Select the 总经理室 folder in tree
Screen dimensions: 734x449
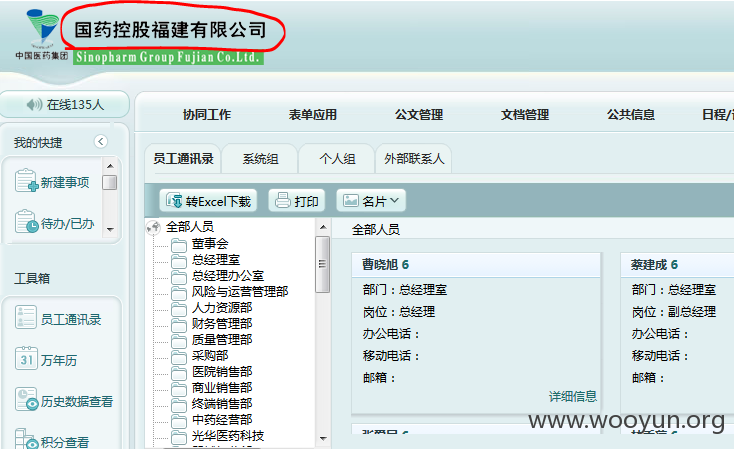[x=216, y=259]
